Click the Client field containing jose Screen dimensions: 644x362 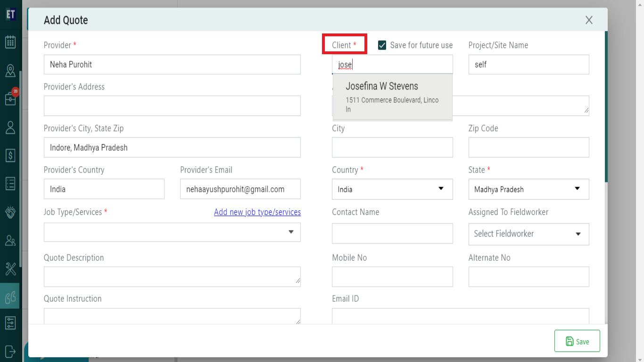392,64
